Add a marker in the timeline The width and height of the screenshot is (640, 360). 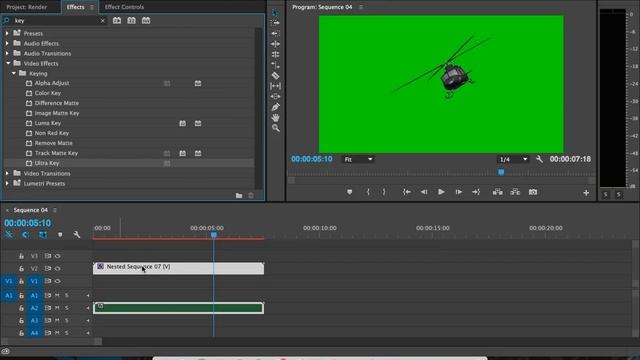tap(60, 234)
